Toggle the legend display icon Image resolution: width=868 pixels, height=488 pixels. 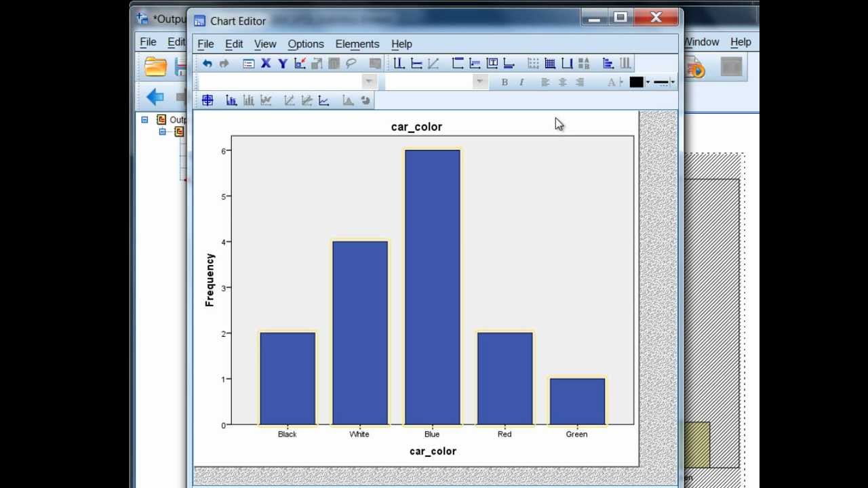click(x=584, y=63)
